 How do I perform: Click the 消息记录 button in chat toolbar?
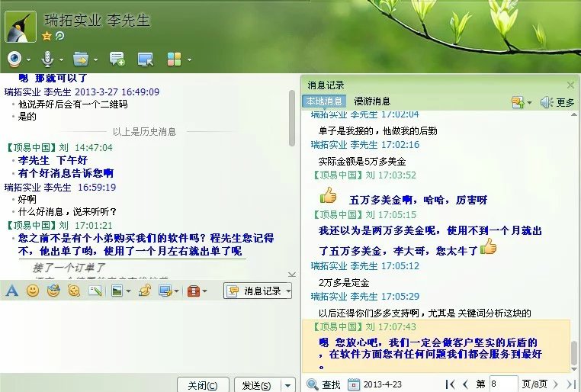coord(254,291)
